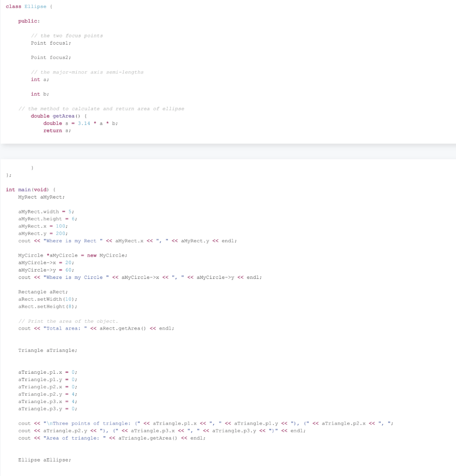The width and height of the screenshot is (456, 476).
Task: Select the getArea method name
Action: [64, 116]
